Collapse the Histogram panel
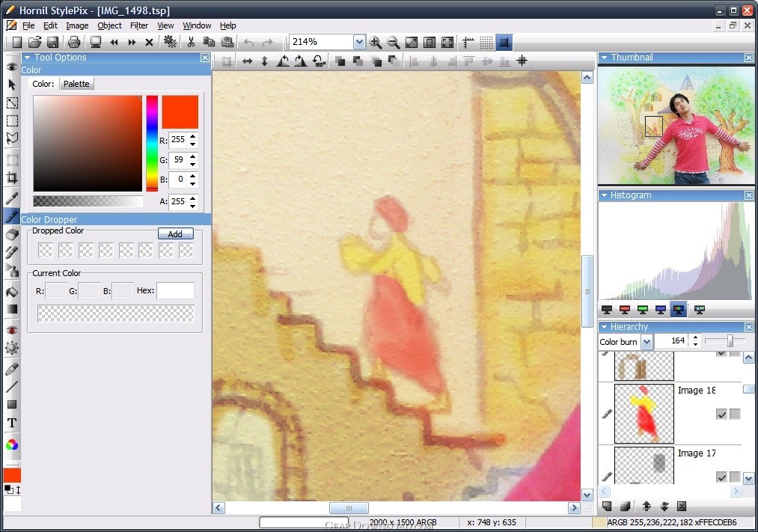Screen dimensions: 758x532 [604, 195]
